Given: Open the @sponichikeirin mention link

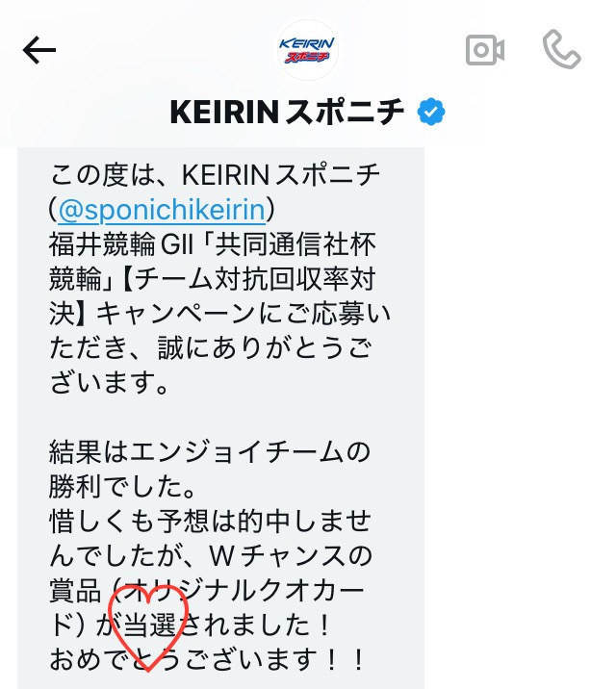Looking at the screenshot, I should tap(162, 210).
